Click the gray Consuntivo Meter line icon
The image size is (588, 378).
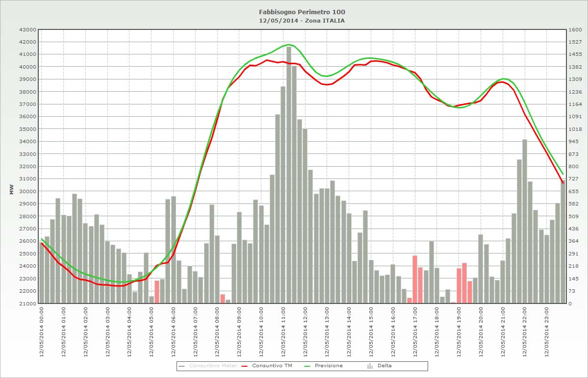[x=182, y=366]
